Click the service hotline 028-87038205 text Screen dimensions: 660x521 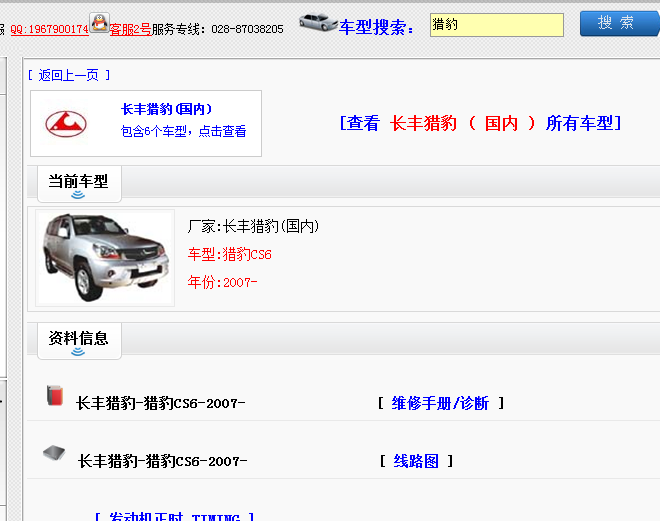pyautogui.click(x=247, y=29)
